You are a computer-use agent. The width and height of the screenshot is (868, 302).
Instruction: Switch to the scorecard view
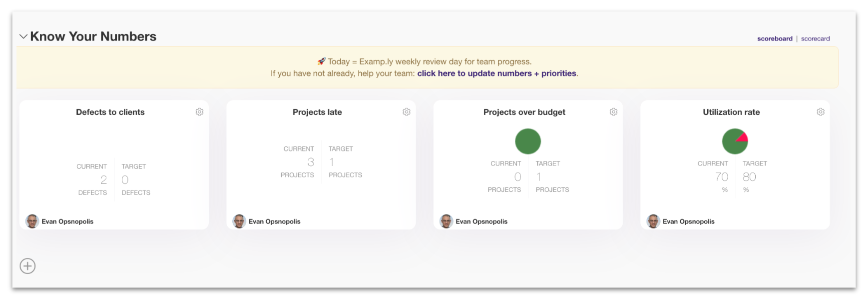pyautogui.click(x=815, y=38)
